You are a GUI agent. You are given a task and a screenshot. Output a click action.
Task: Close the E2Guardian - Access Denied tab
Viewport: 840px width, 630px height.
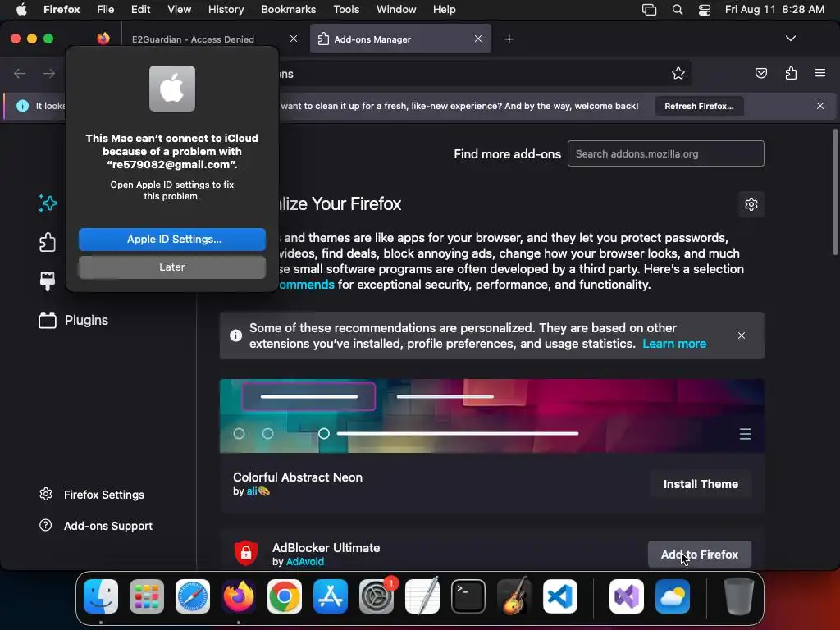[294, 39]
